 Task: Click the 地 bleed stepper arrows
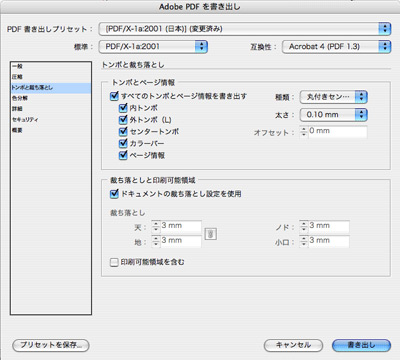(x=156, y=241)
